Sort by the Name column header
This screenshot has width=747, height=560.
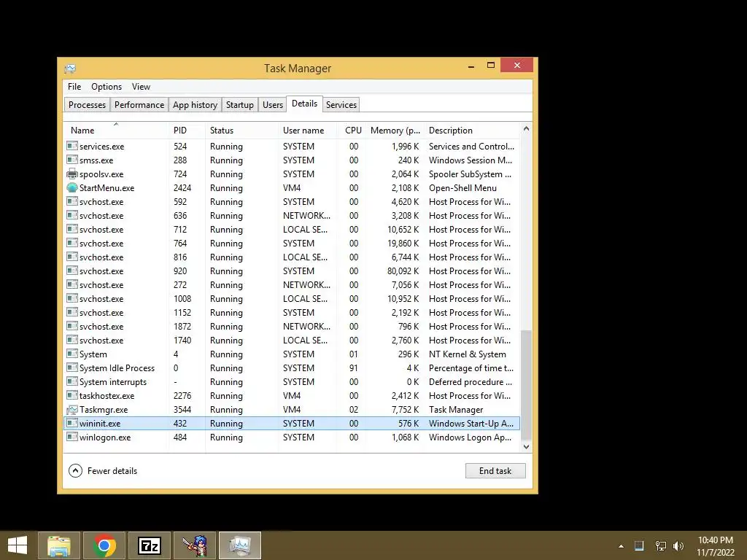coord(117,131)
